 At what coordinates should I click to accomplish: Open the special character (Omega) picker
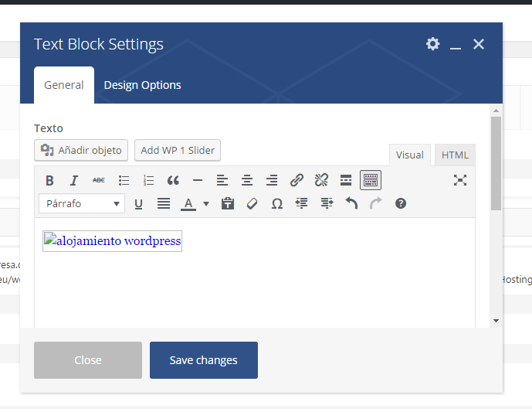coord(277,204)
